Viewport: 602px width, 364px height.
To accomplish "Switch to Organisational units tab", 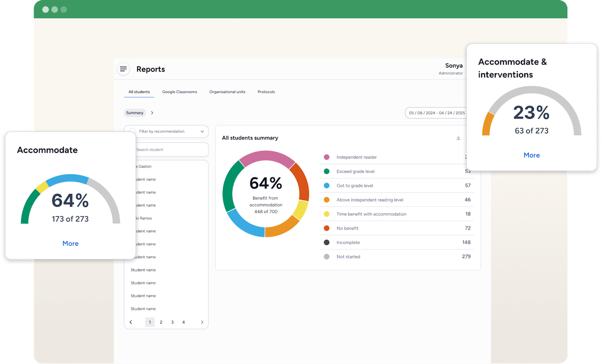I will pos(227,92).
